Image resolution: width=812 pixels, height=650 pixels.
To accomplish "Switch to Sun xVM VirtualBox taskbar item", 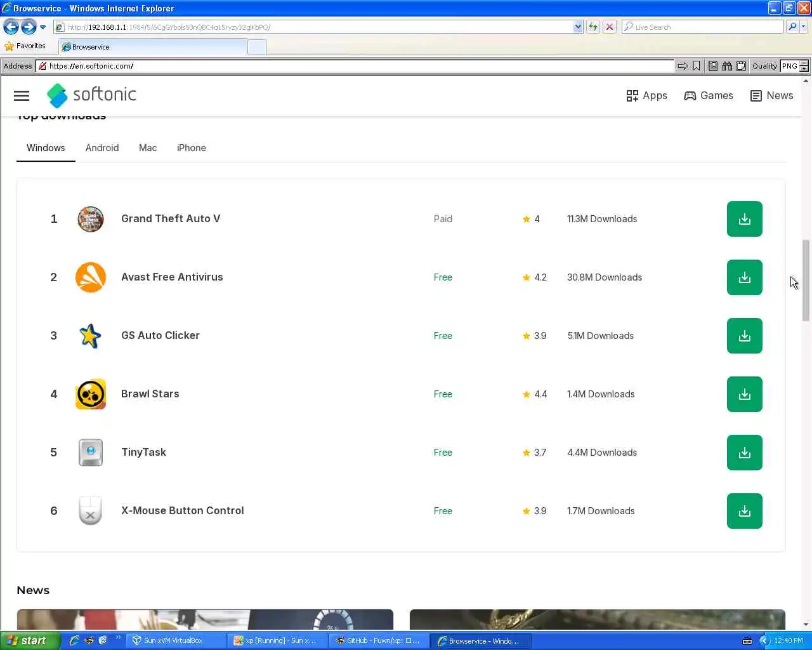I will click(x=176, y=640).
